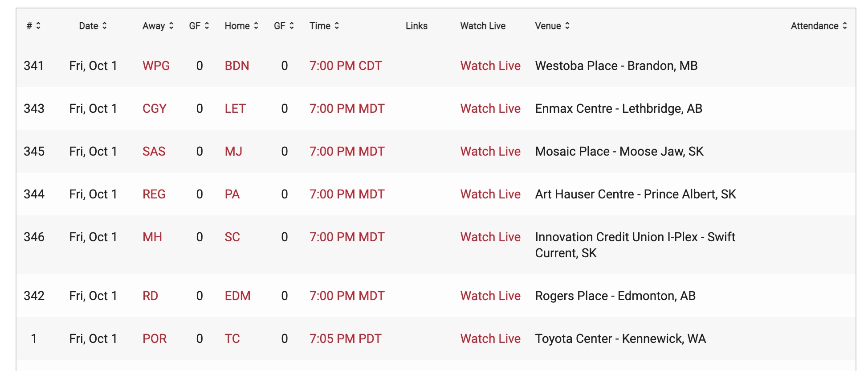Click Watch Live for game 343
This screenshot has height=371, width=868.
(490, 109)
